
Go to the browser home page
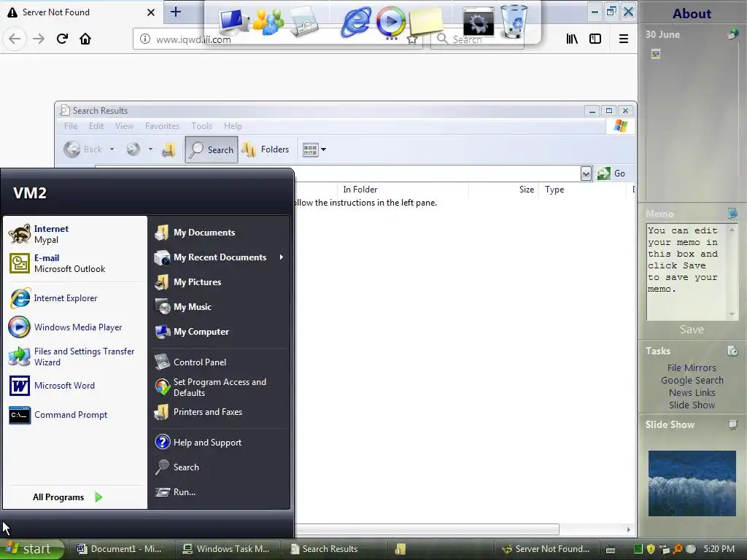[x=85, y=39]
